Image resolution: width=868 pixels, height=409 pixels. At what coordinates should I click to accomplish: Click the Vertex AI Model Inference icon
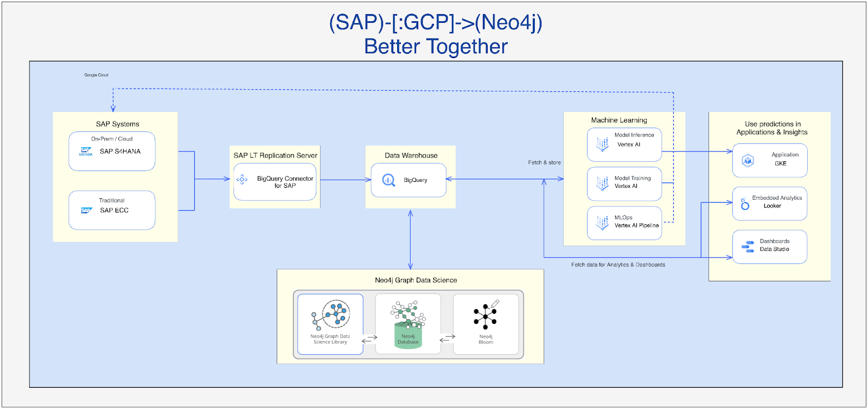[x=602, y=144]
